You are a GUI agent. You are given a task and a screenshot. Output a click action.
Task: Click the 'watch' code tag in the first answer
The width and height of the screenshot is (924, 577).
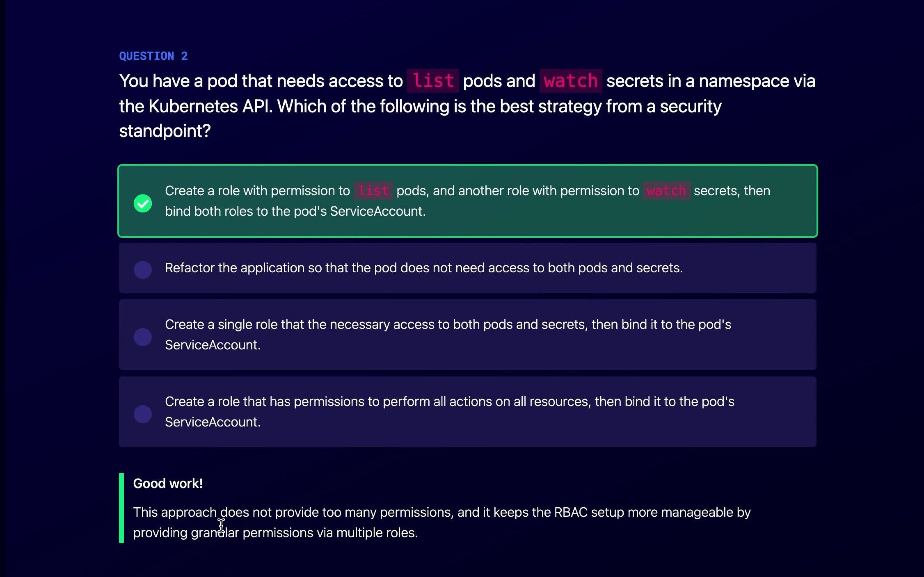[666, 191]
